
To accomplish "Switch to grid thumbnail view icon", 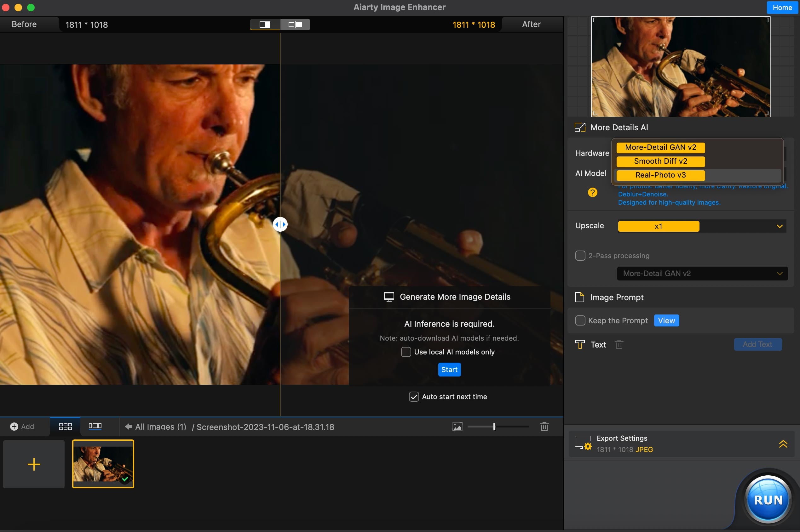I will [x=65, y=427].
